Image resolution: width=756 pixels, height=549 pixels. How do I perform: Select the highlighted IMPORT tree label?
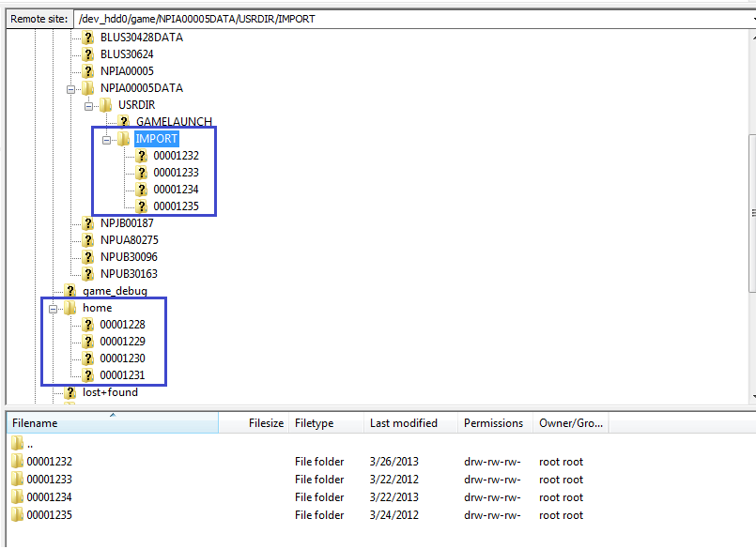click(x=156, y=139)
